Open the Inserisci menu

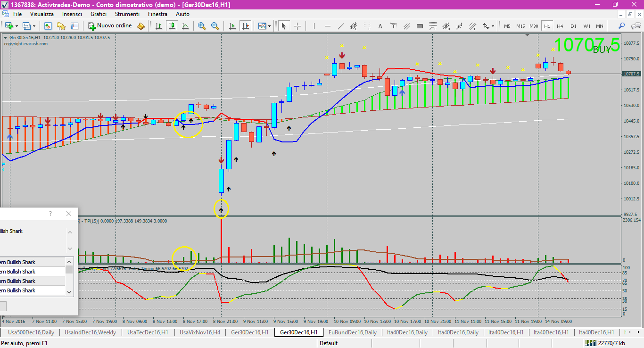point(72,14)
